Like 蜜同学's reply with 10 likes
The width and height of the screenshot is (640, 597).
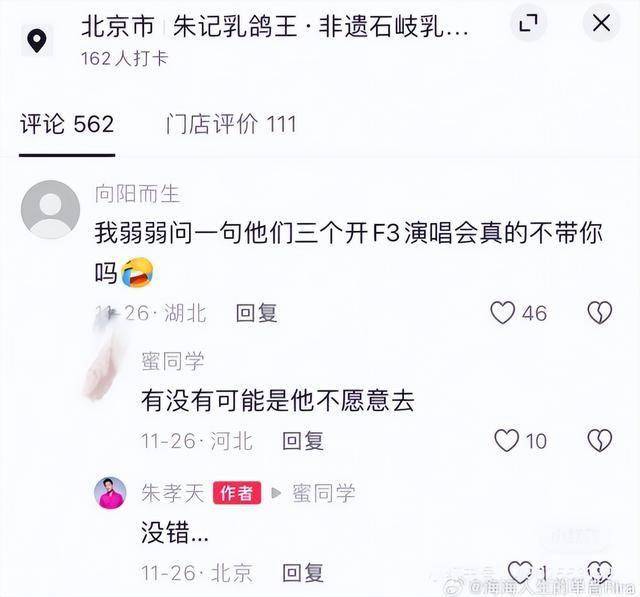(x=506, y=441)
